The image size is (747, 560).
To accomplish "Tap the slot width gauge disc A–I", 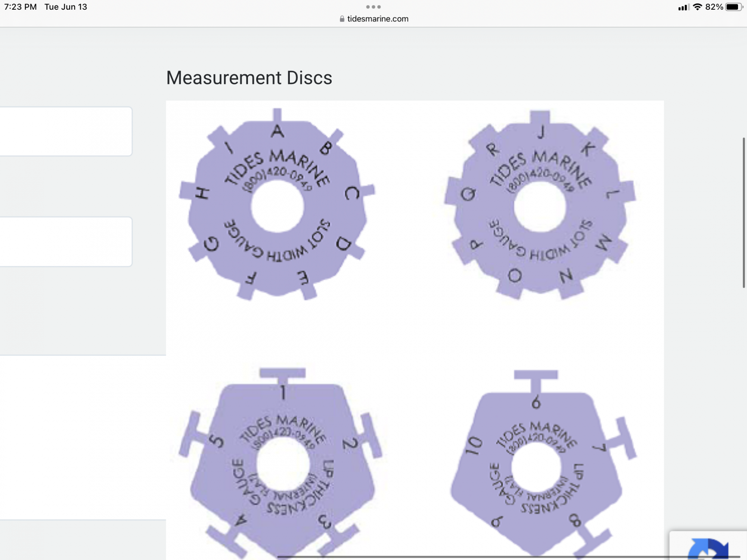I will (277, 204).
